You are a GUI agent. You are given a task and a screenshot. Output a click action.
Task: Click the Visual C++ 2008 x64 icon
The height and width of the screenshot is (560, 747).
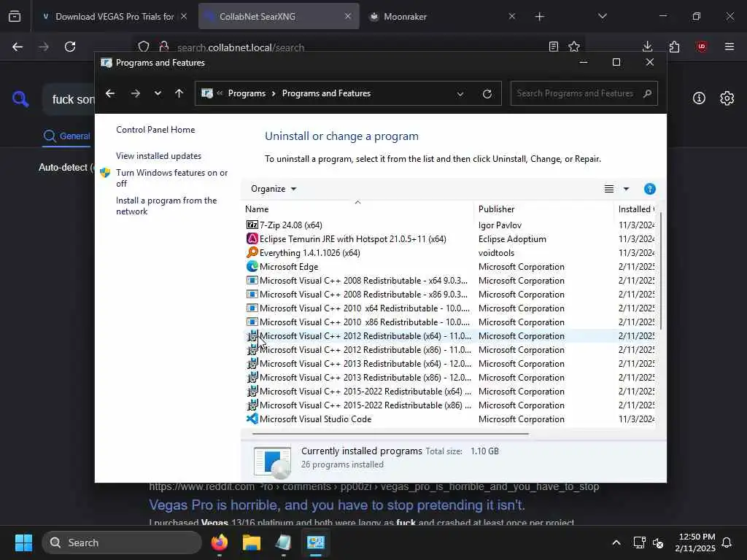(x=252, y=280)
